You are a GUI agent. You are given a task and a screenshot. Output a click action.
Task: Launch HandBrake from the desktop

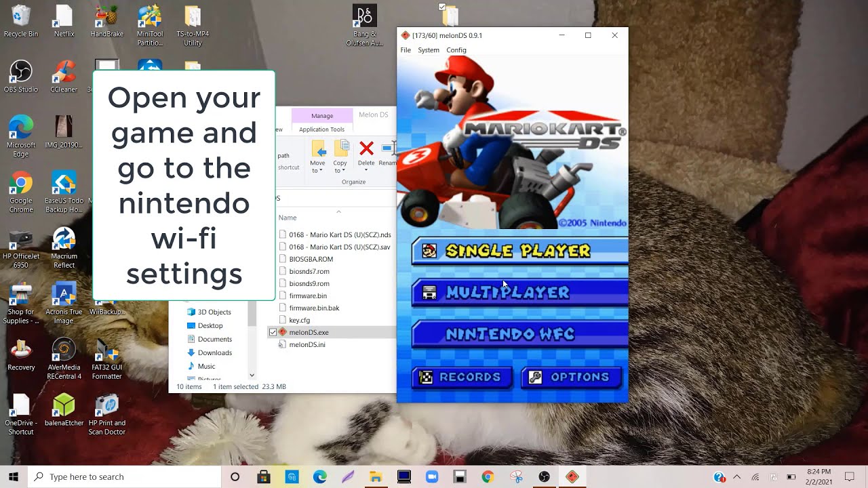point(106,22)
